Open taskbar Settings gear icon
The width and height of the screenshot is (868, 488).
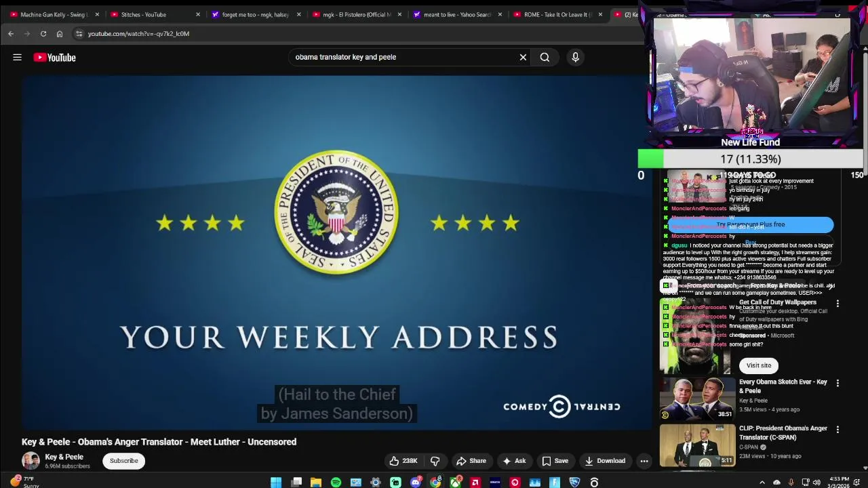pos(376,483)
